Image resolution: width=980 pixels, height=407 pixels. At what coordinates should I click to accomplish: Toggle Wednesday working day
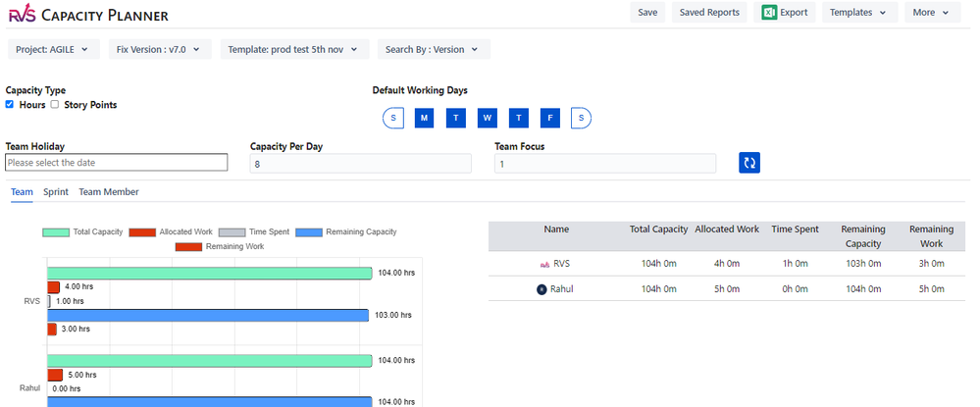tap(487, 118)
